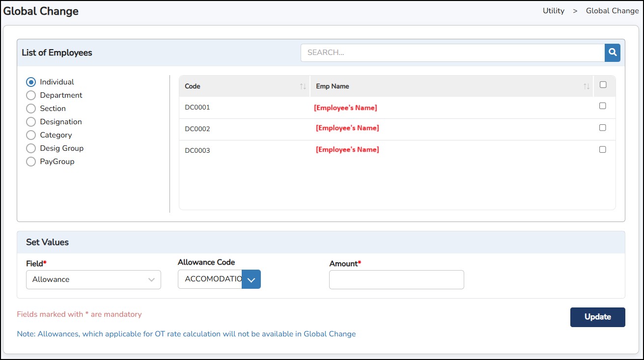Click sort arrows icon in Emp Name column
The height and width of the screenshot is (360, 644).
[x=586, y=86]
